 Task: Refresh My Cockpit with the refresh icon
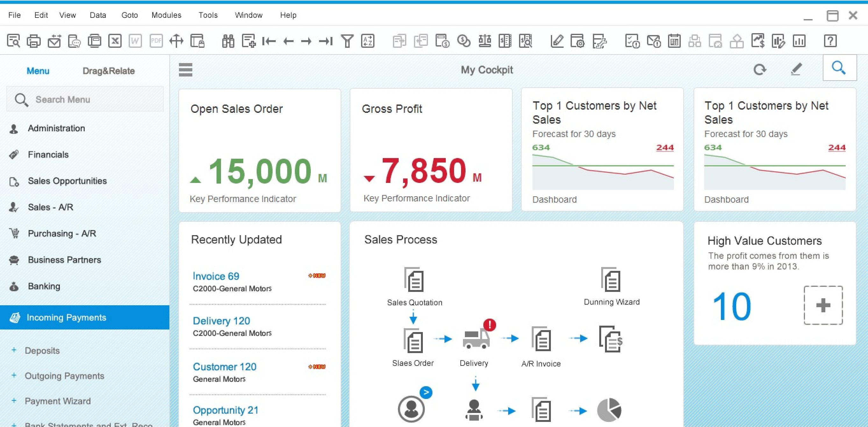(x=760, y=69)
